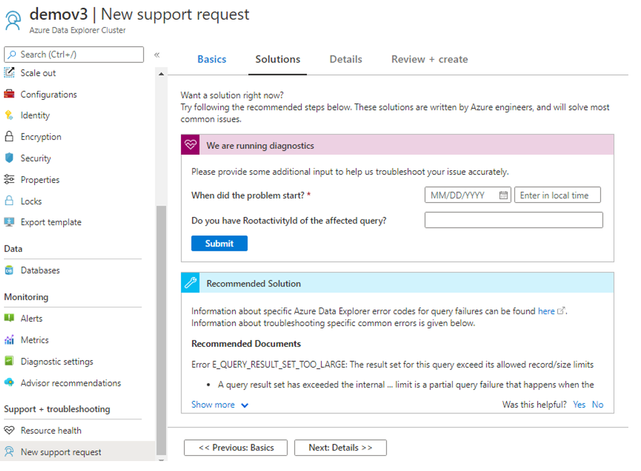Click the scroll up arrow of sidebar
Viewport: 641px width, 471px height.
tap(161, 74)
